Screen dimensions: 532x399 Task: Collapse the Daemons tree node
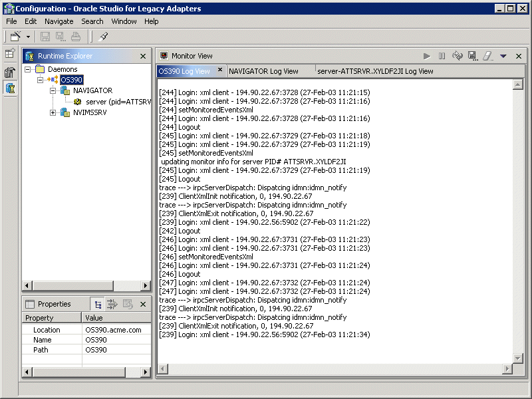[28, 69]
